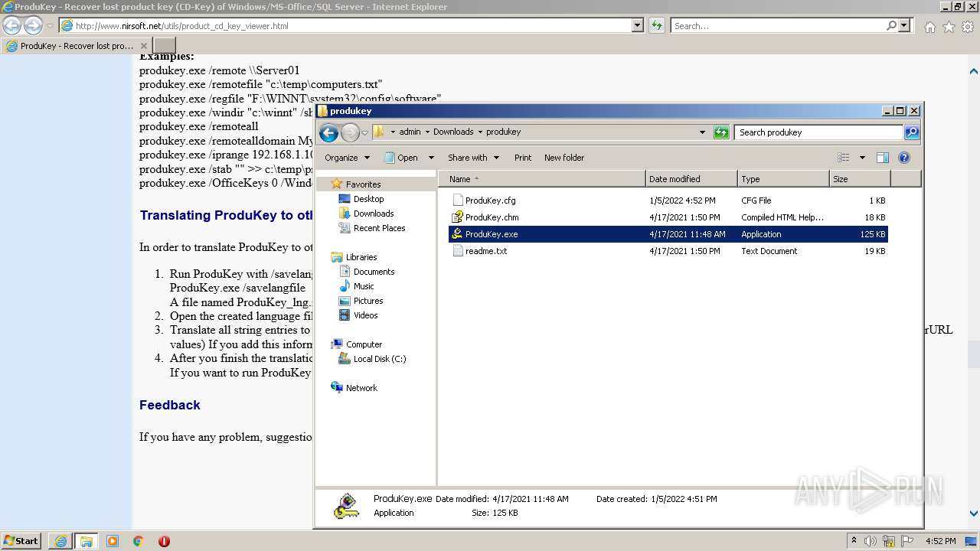Viewport: 980px width, 551px height.
Task: Click the Internet Explorer forward button
Action: pos(33,26)
